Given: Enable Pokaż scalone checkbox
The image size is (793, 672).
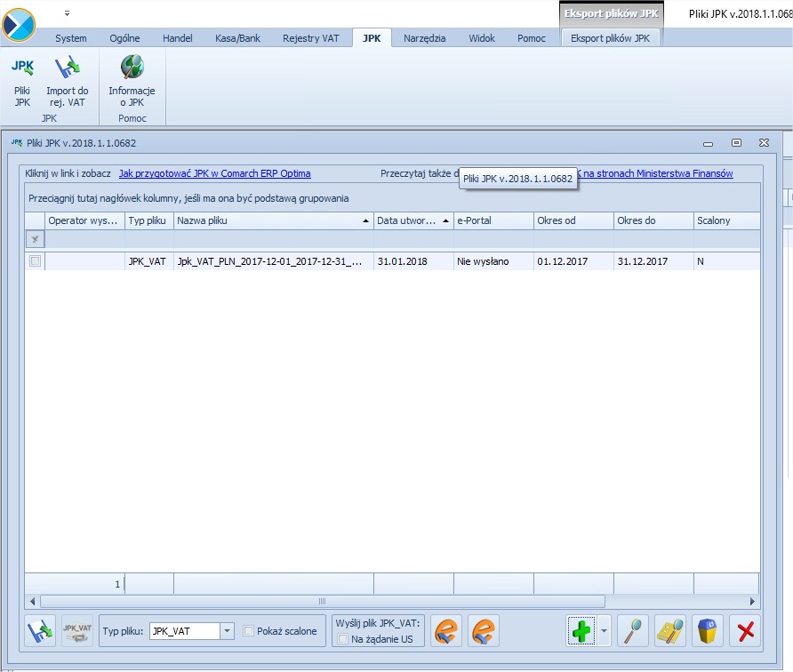Looking at the screenshot, I should [x=248, y=630].
